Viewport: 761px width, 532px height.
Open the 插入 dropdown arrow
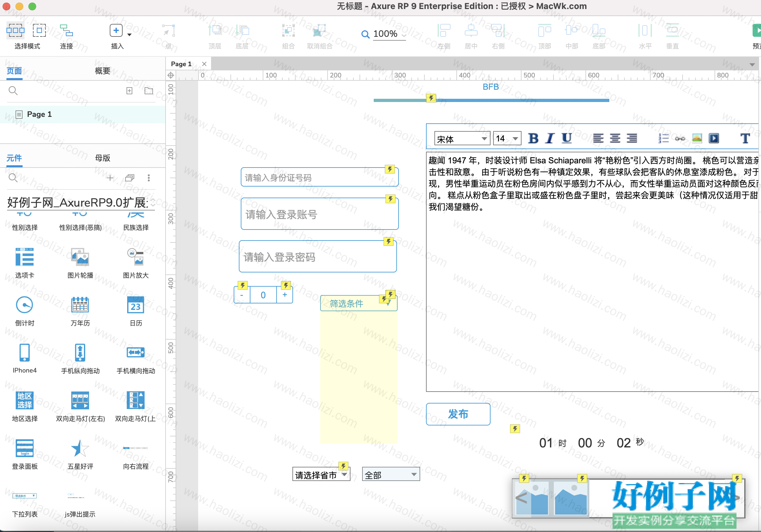pyautogui.click(x=130, y=35)
